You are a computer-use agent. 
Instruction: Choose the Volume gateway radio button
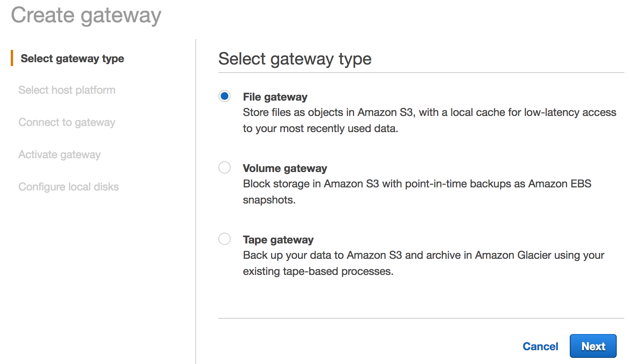(x=225, y=167)
